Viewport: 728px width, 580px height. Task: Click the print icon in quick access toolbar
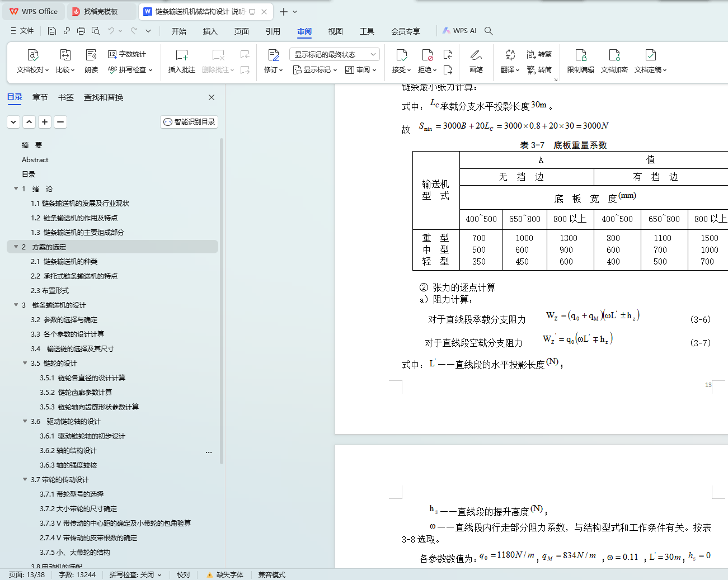81,31
